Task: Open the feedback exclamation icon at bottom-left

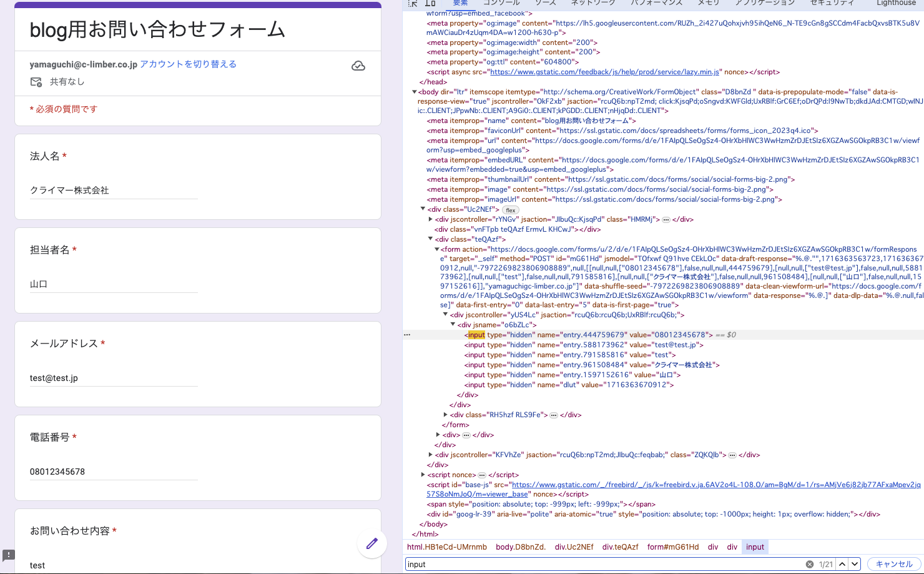Action: (x=9, y=555)
